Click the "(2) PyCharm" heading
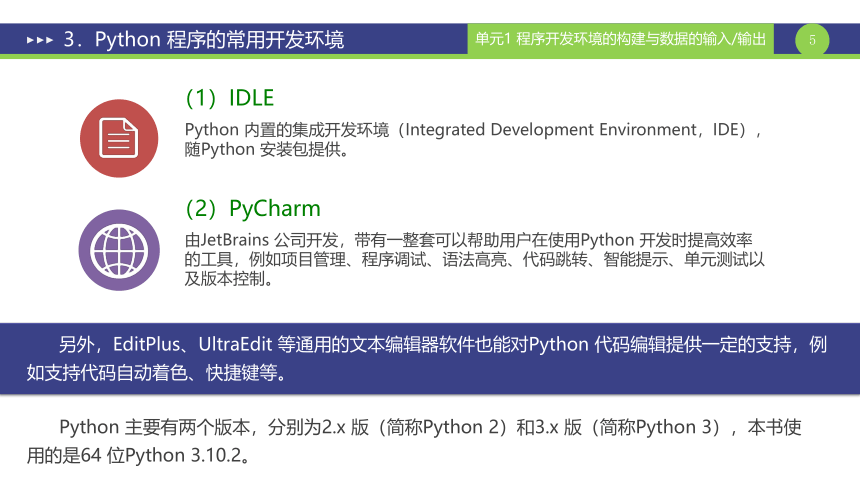Screen dimensions: 860x484 click(253, 209)
